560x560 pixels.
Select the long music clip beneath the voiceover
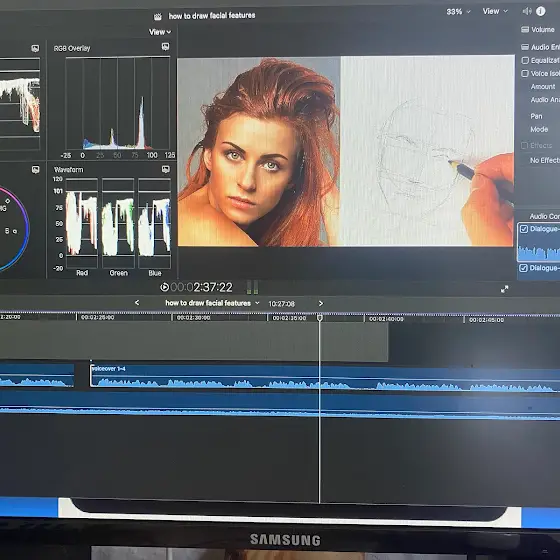(x=280, y=405)
